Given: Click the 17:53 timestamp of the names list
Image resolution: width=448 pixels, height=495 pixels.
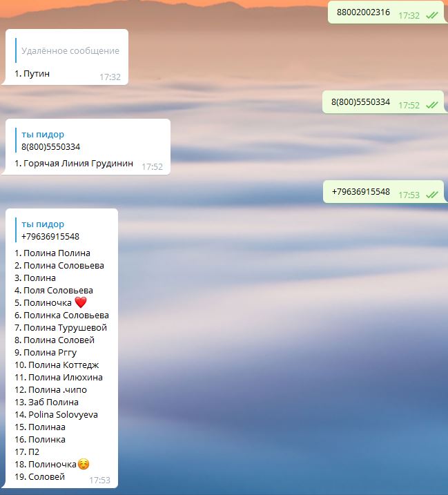Looking at the screenshot, I should coord(100,481).
